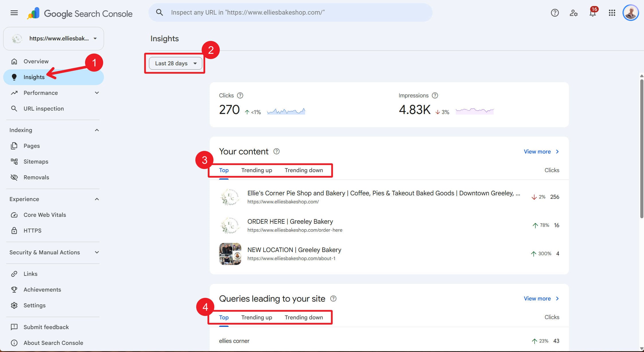Open the Help question mark icon

[x=555, y=13]
